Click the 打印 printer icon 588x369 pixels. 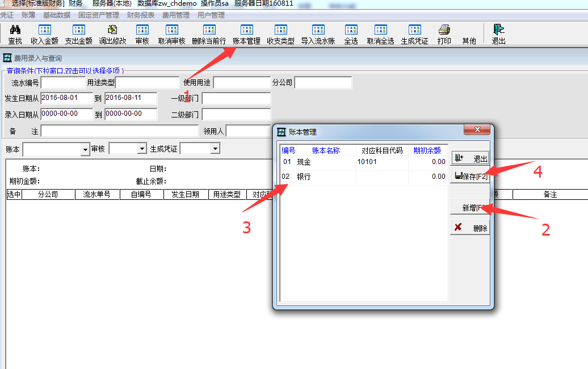(444, 34)
